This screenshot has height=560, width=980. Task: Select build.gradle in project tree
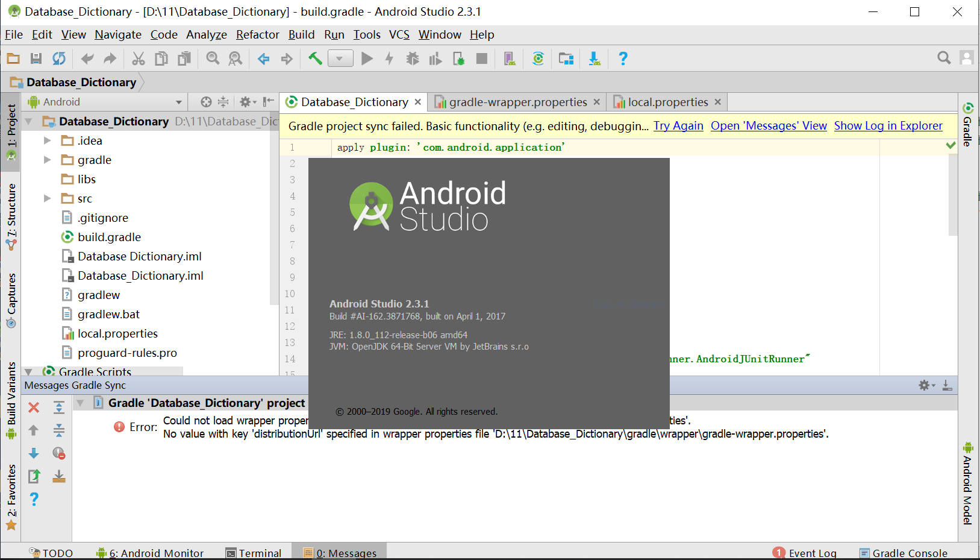point(109,237)
